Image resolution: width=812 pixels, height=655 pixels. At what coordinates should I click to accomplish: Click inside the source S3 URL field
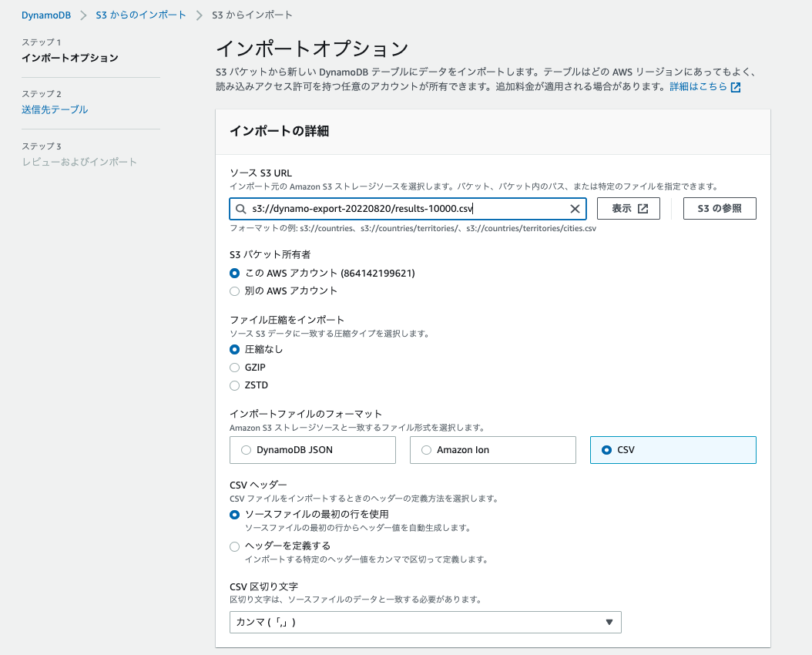click(x=385, y=208)
